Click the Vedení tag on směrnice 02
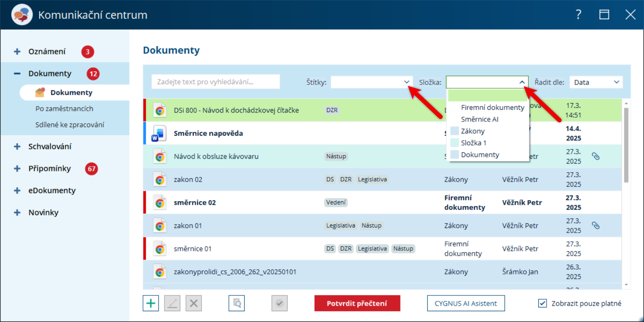The image size is (644, 322). coord(336,203)
